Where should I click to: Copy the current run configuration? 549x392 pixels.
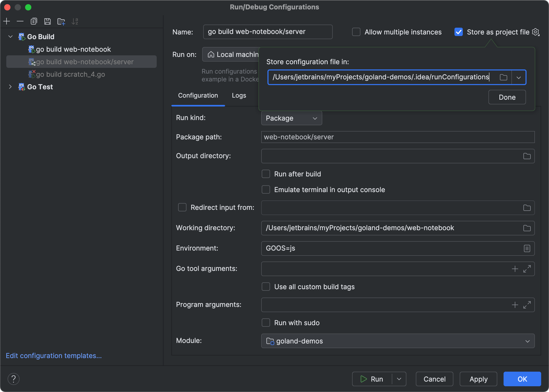click(34, 21)
